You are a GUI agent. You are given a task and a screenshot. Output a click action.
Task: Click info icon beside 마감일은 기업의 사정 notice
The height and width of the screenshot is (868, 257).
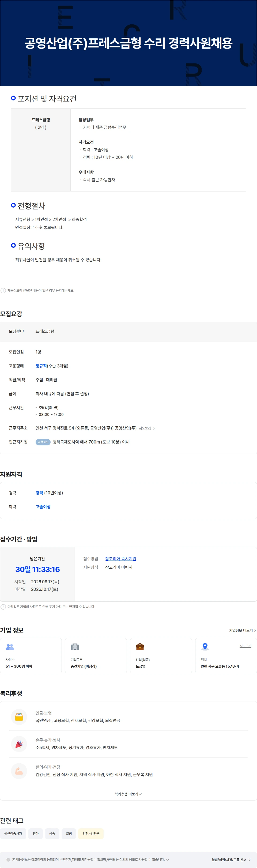click(3, 607)
